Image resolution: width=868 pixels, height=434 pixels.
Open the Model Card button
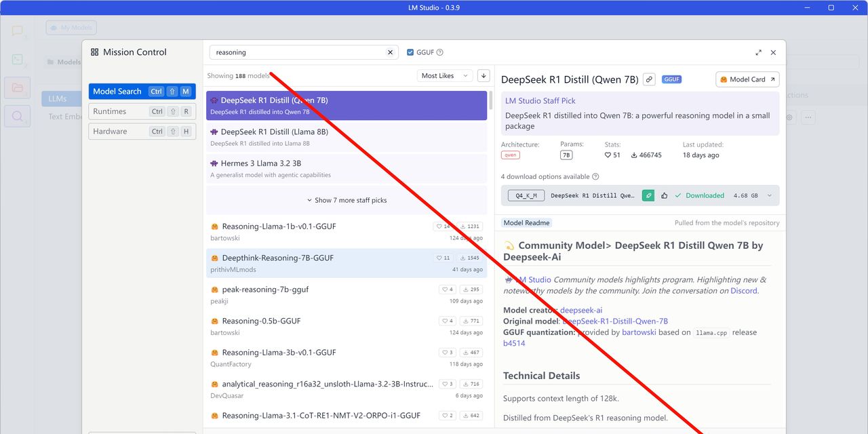(x=747, y=79)
